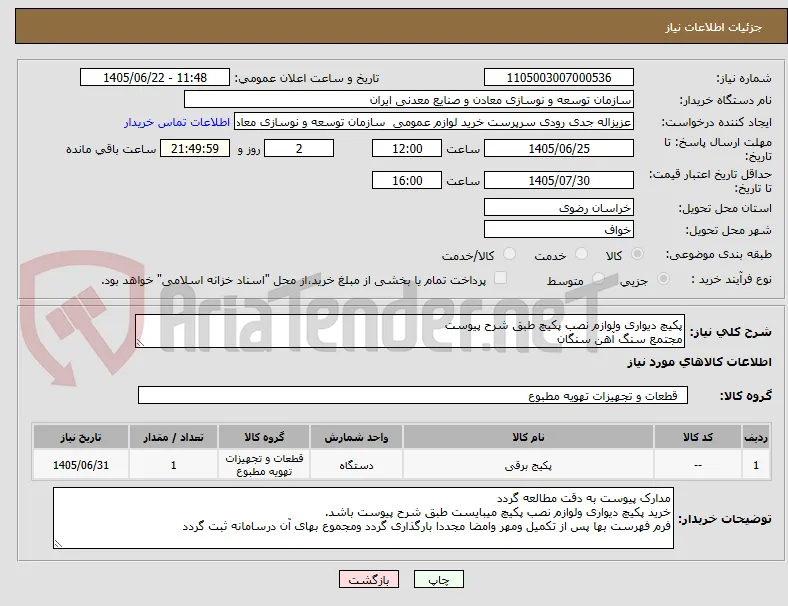Select the خدمت radio button
This screenshot has width=788, height=606.
[581, 254]
